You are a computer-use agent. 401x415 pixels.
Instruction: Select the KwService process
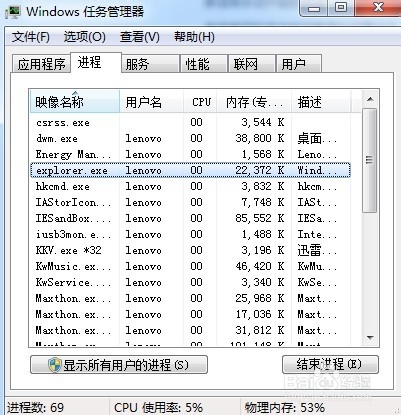pyautogui.click(x=190, y=282)
